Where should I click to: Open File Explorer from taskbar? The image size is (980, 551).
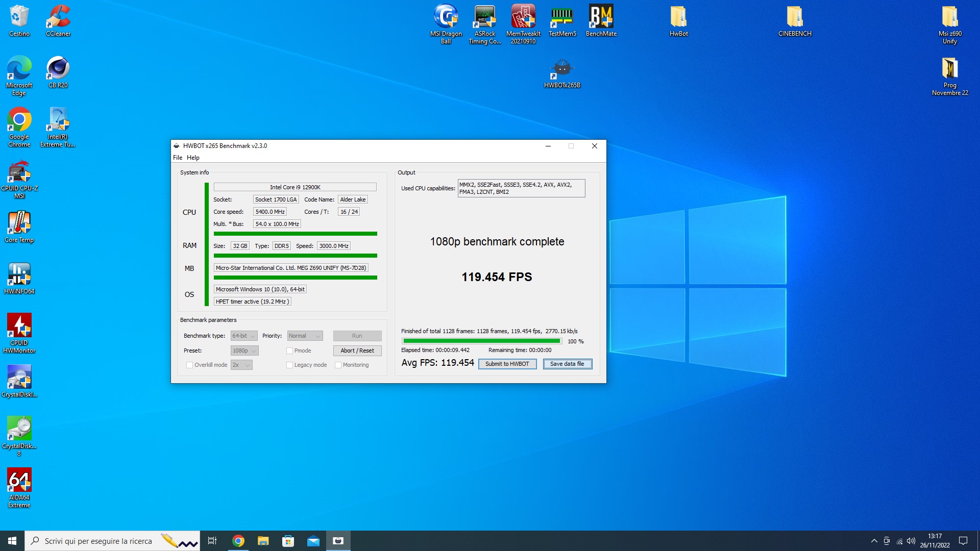click(263, 541)
